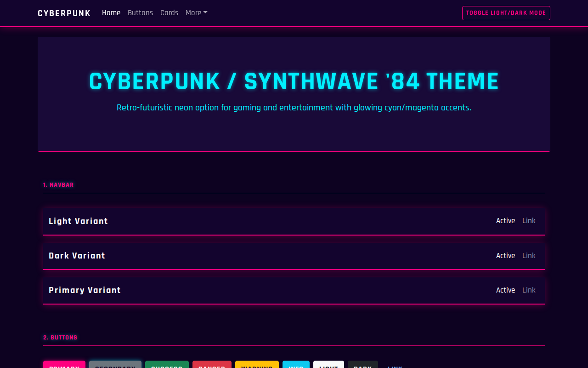Select Active in the Primary Variant navbar
This screenshot has width=588, height=368.
(505, 290)
